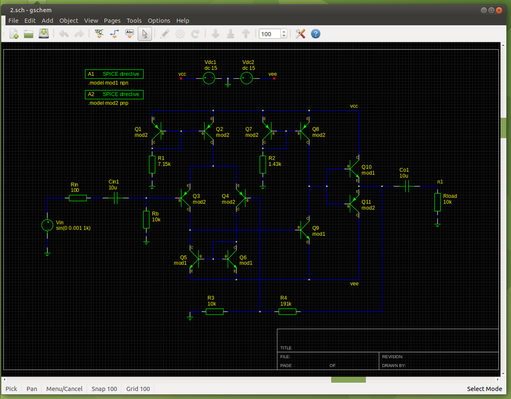Select transistor Q4 symbol
The height and width of the screenshot is (399, 511).
(x=242, y=198)
